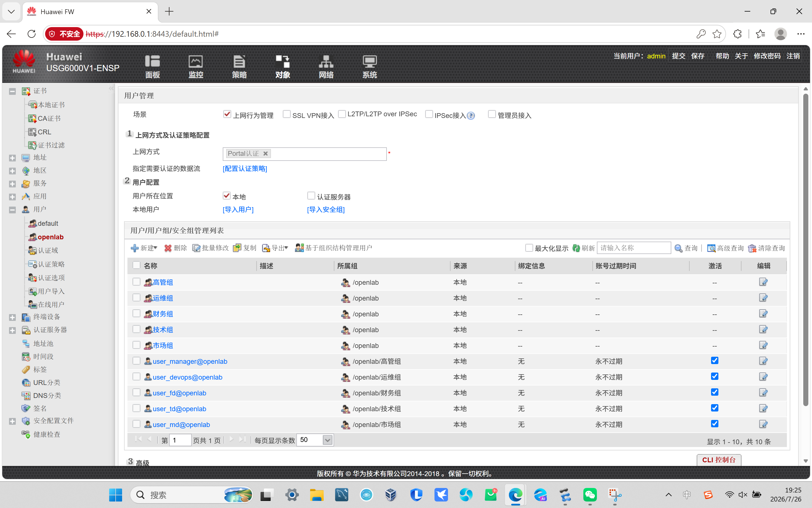Open the user_fd@openlab user link
The image size is (812, 508).
tap(179, 393)
